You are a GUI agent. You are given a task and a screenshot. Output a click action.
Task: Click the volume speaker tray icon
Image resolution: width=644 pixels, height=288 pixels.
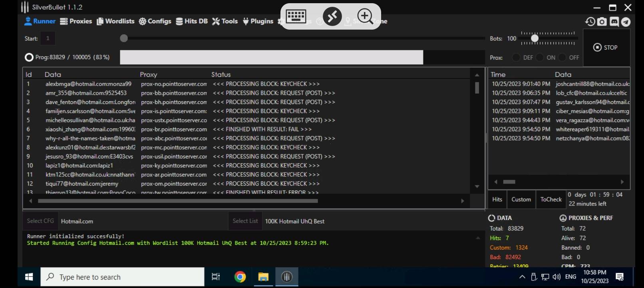(x=557, y=277)
